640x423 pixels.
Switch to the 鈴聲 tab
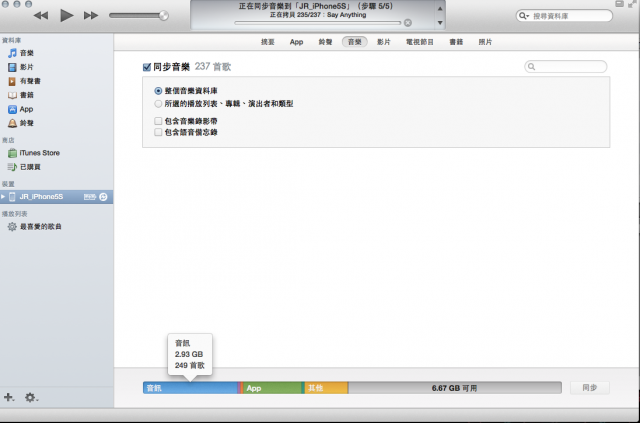click(x=325, y=42)
